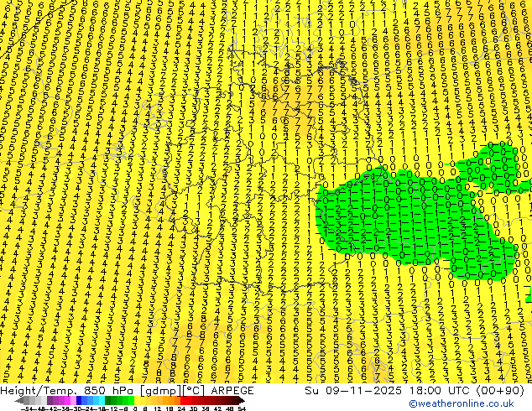Click the '30' legend scale label
Viewport: 532px width, 411px height.
[193, 409]
